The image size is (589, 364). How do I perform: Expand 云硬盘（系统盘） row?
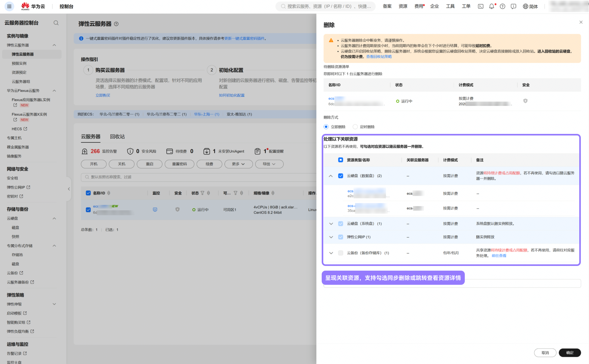point(331,224)
